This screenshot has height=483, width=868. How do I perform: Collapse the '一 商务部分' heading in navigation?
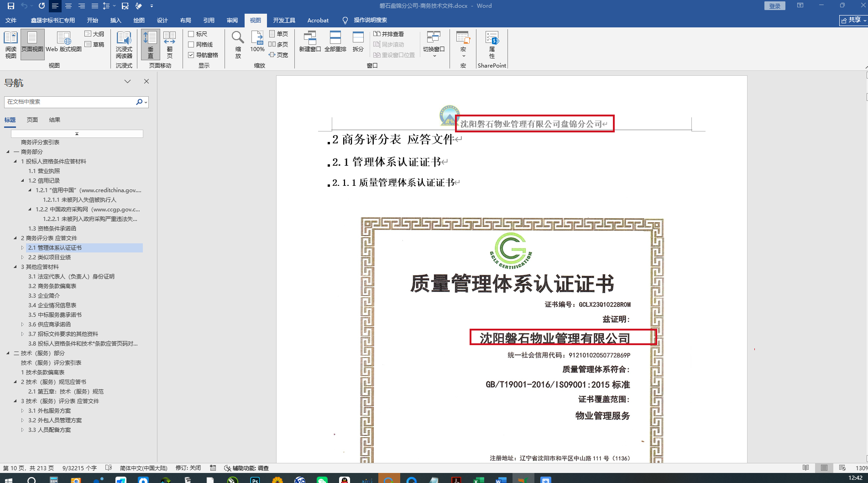[x=8, y=152]
